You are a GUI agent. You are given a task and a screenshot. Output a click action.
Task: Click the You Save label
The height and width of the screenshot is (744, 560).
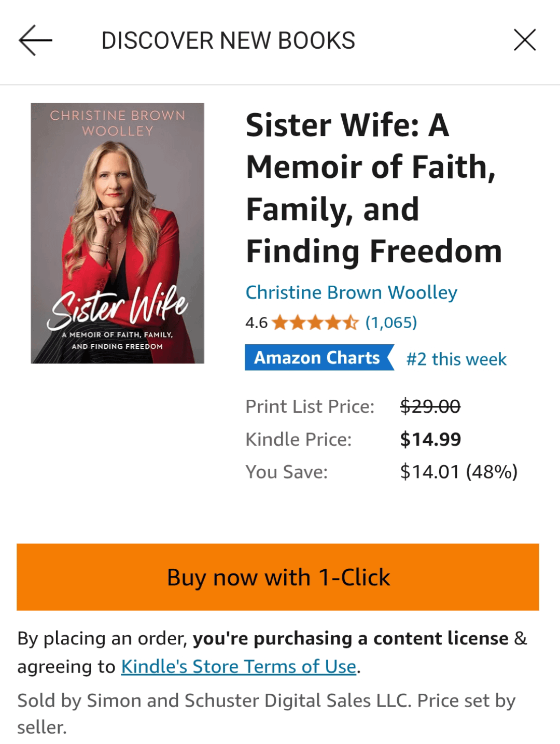(x=286, y=472)
